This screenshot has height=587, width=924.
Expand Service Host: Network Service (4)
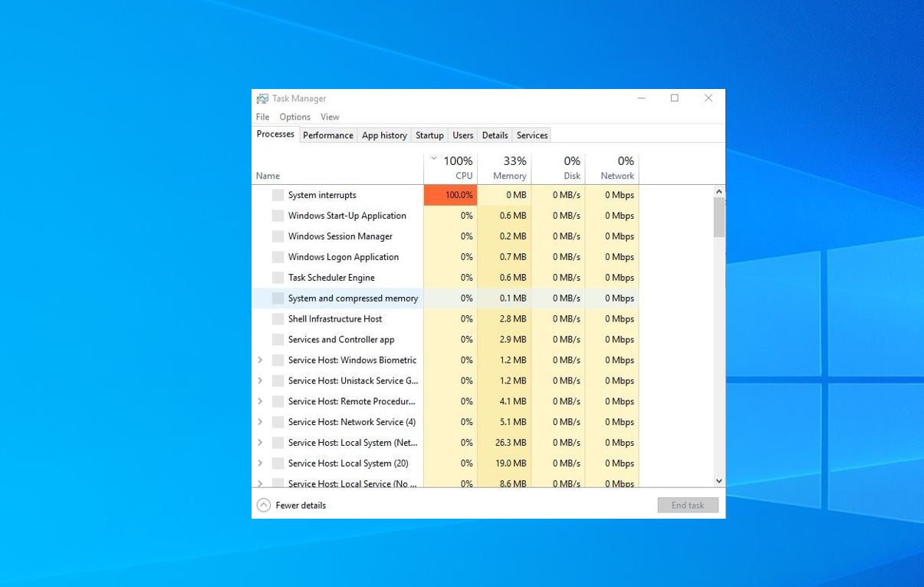click(x=261, y=422)
